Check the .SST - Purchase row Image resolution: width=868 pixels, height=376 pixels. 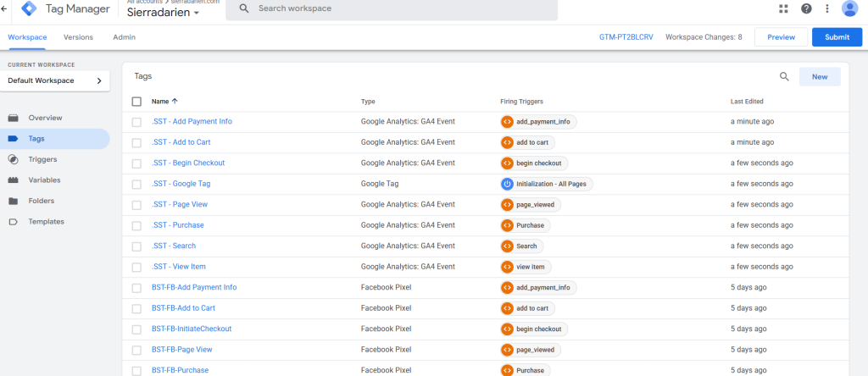(136, 225)
